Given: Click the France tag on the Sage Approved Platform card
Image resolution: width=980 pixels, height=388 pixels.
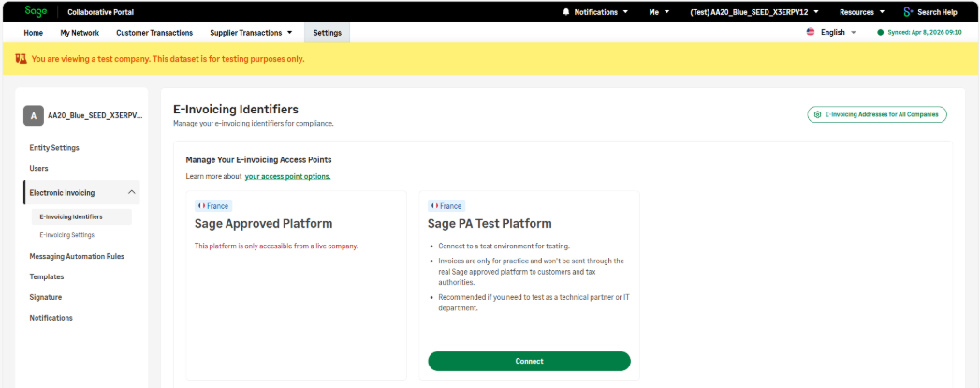Looking at the screenshot, I should point(213,206).
